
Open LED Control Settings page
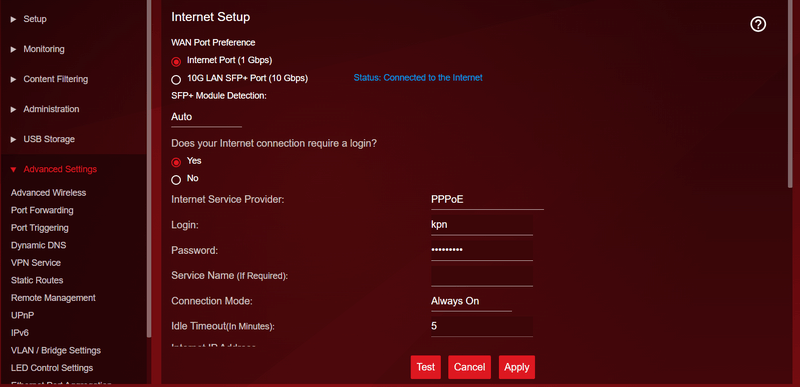(x=52, y=368)
